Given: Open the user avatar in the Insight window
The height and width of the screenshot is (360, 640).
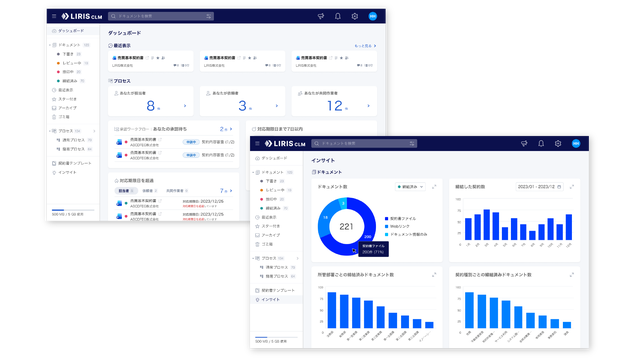Looking at the screenshot, I should pyautogui.click(x=576, y=144).
